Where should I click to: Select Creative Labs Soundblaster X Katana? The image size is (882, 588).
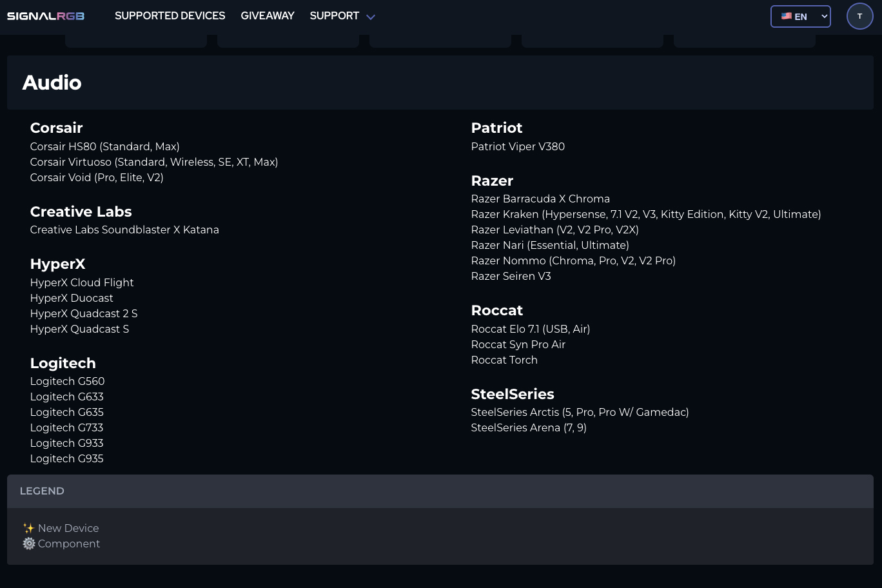tap(124, 230)
